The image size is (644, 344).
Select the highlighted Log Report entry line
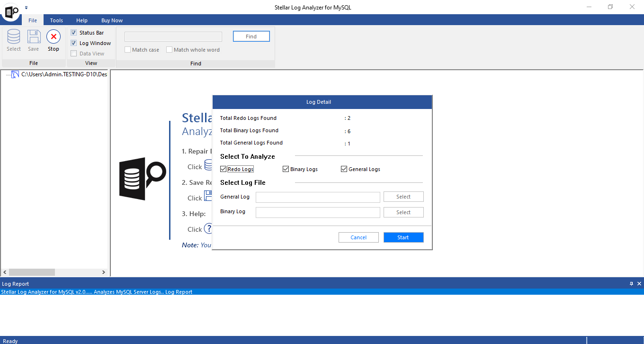pyautogui.click(x=322, y=292)
